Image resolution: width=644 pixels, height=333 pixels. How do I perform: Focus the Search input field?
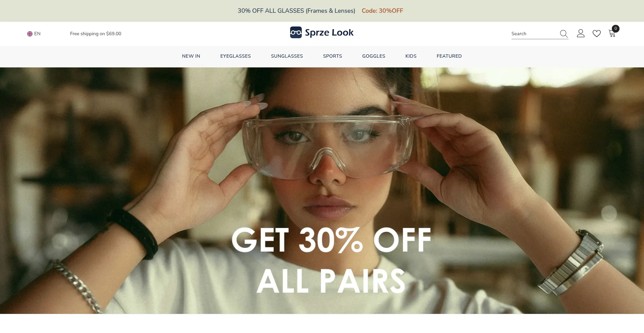coord(534,34)
